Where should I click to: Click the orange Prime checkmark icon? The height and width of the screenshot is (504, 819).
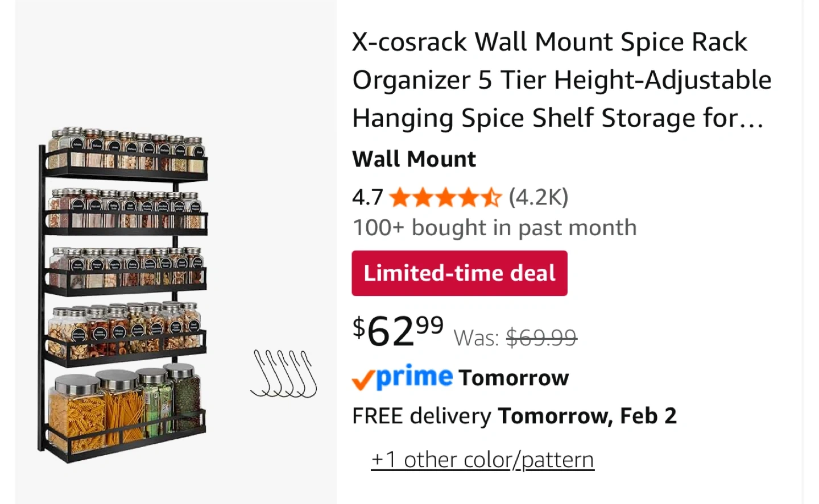[x=363, y=379]
